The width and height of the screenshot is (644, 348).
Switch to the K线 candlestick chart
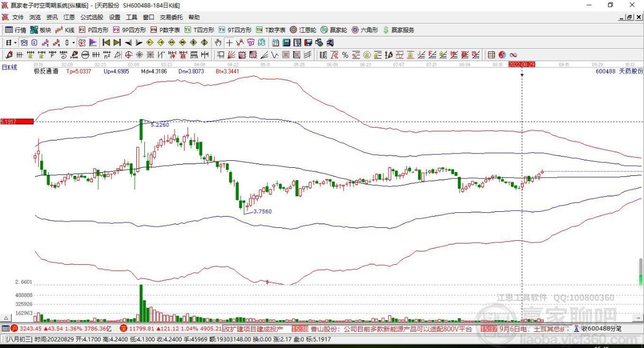pos(65,30)
